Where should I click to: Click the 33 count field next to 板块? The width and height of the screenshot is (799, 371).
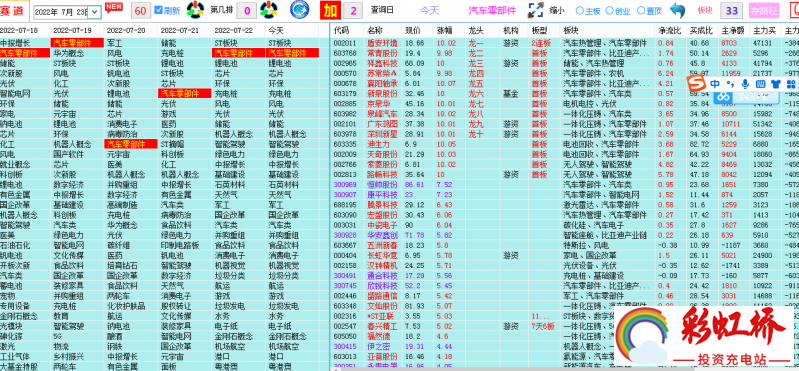tap(732, 10)
